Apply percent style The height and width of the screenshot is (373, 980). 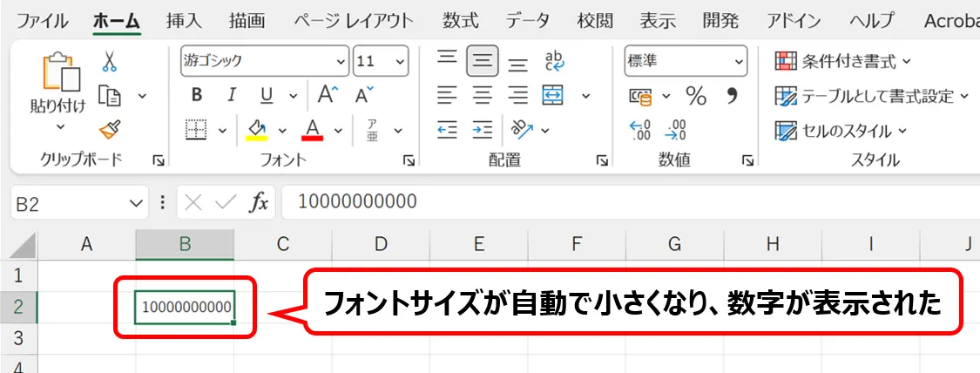coord(696,96)
